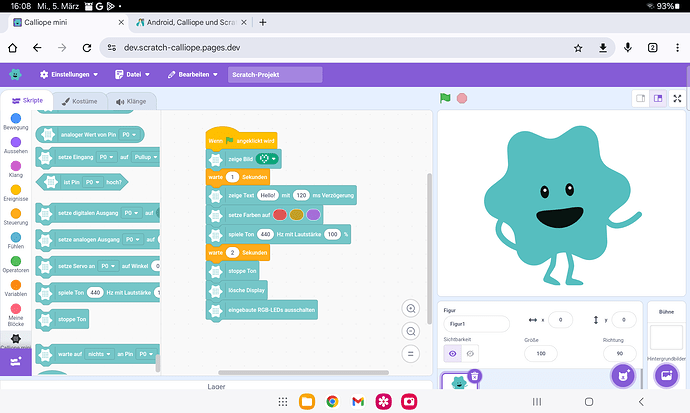Image resolution: width=690 pixels, height=413 pixels.
Task: Click purple color swatch in setze Farben
Action: pyautogui.click(x=313, y=215)
